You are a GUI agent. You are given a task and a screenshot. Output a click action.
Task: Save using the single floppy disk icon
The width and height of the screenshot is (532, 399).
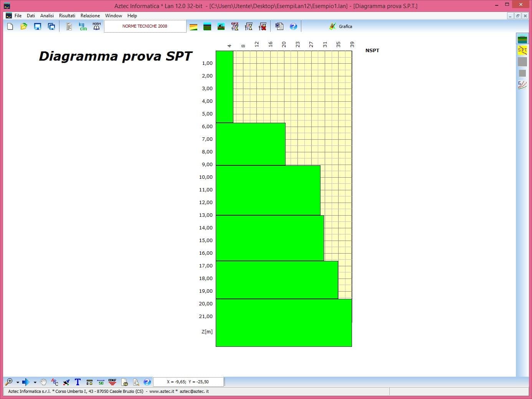click(38, 26)
